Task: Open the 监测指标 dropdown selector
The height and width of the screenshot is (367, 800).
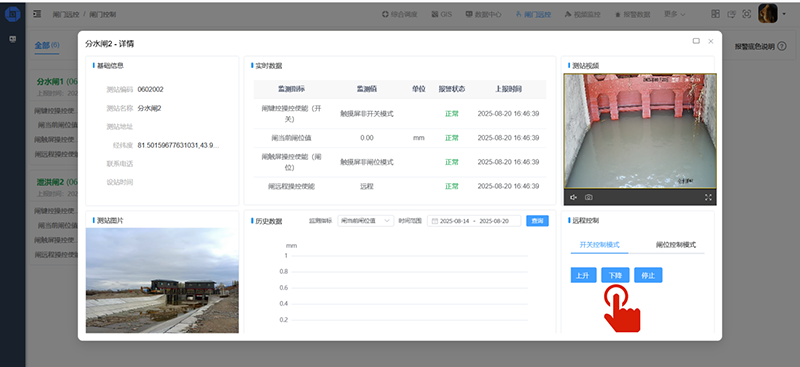Action: [365, 221]
